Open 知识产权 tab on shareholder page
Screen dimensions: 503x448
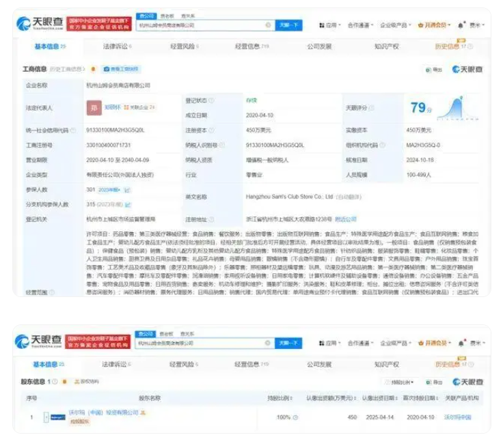point(387,365)
